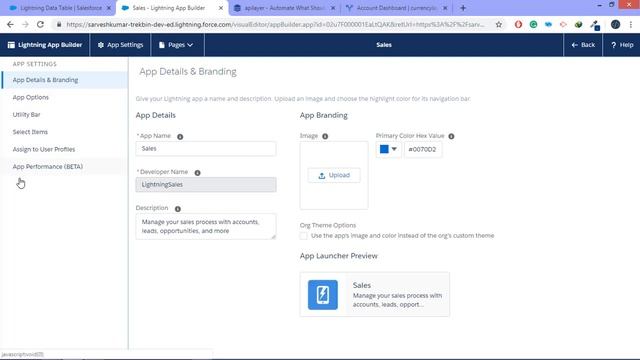Click the browser address bar URL

pos(276,24)
